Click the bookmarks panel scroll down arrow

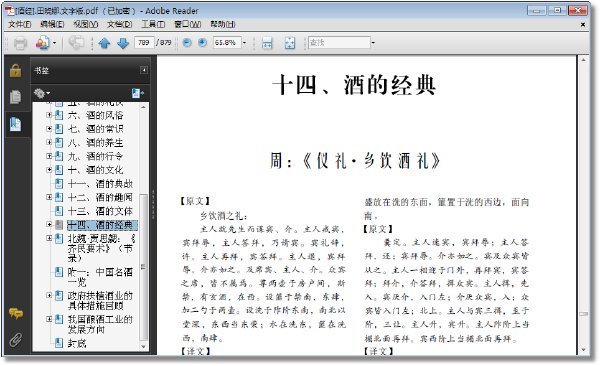click(143, 346)
